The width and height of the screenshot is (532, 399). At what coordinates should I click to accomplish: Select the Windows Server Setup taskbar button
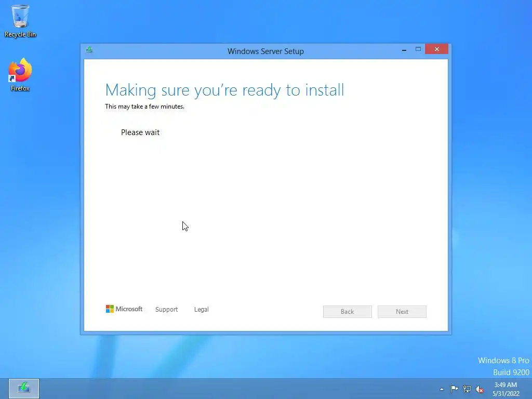click(x=24, y=389)
